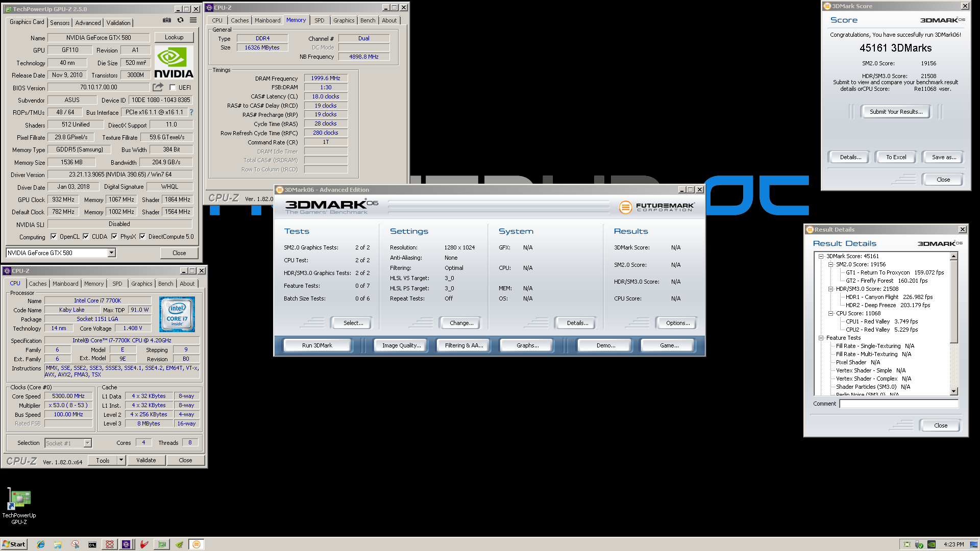980x551 pixels.
Task: Click the Image Quality button
Action: click(402, 345)
